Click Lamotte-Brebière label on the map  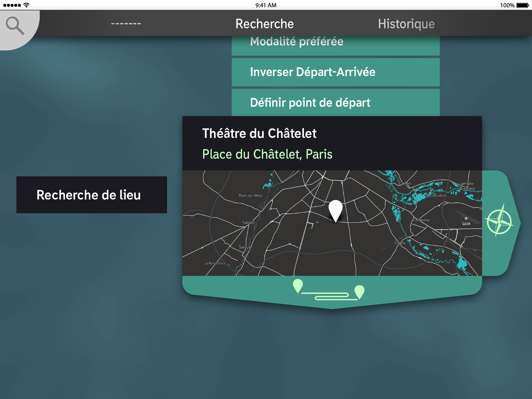pos(467,186)
